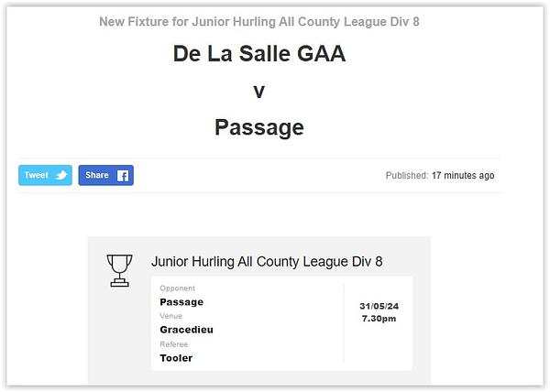Click the Published label

pos(407,175)
